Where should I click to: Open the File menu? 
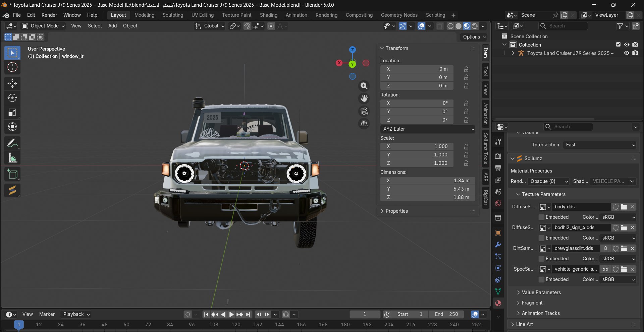point(17,15)
